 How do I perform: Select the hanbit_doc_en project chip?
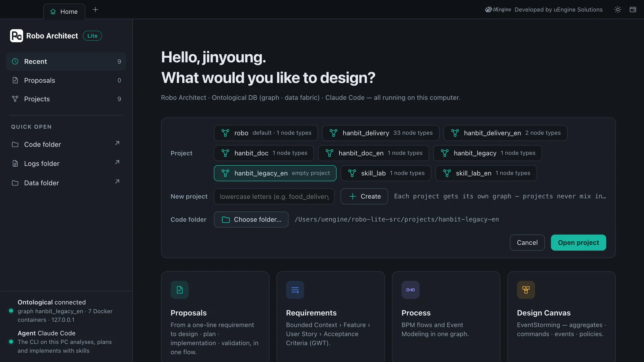click(373, 153)
